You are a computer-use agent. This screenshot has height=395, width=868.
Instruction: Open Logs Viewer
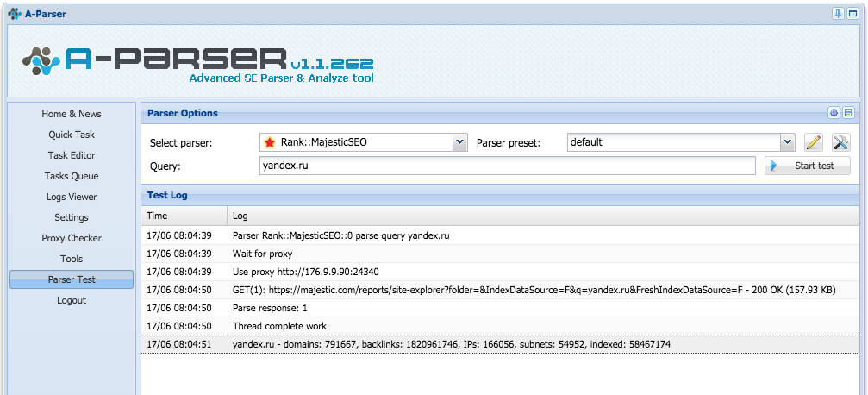72,197
